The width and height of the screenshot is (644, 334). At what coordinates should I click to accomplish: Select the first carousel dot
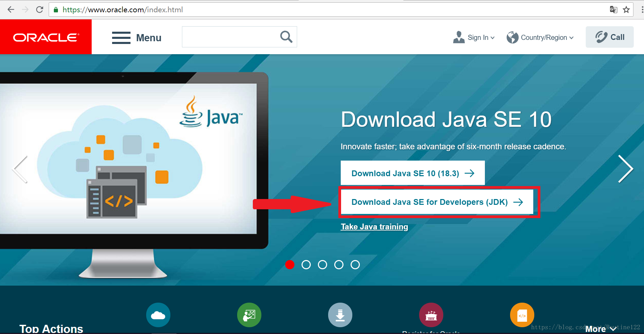[x=290, y=264]
